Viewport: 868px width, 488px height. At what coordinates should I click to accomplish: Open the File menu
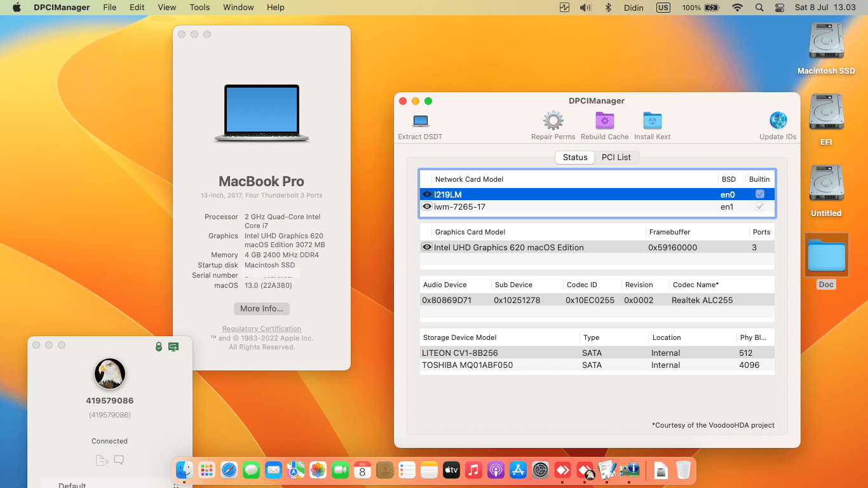point(110,8)
